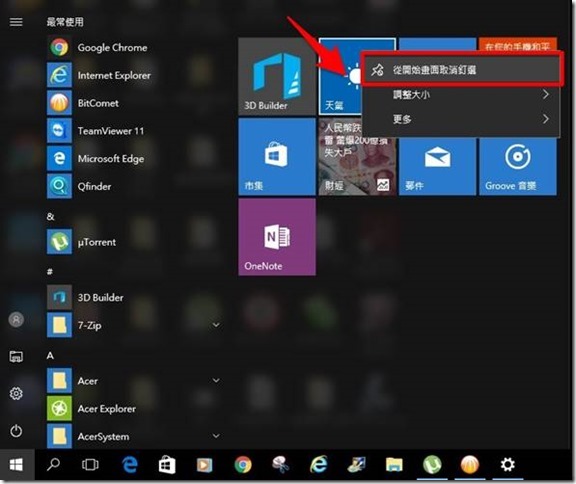Open the OneNote tile
Image resolution: width=576 pixels, height=484 pixels.
277,237
